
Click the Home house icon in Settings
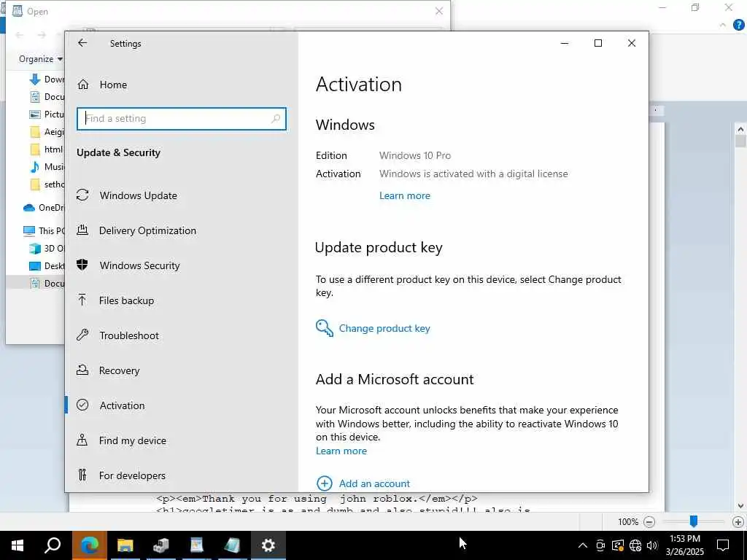point(83,85)
